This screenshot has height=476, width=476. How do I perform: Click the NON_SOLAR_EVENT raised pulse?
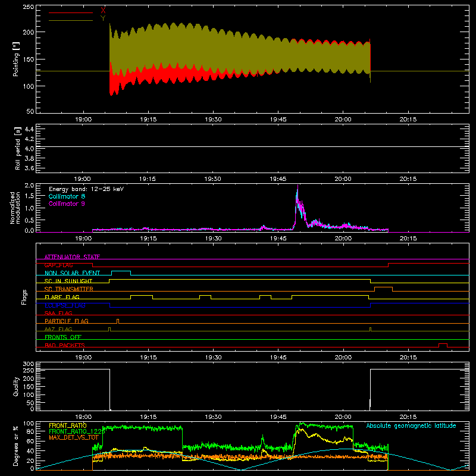(x=121, y=273)
